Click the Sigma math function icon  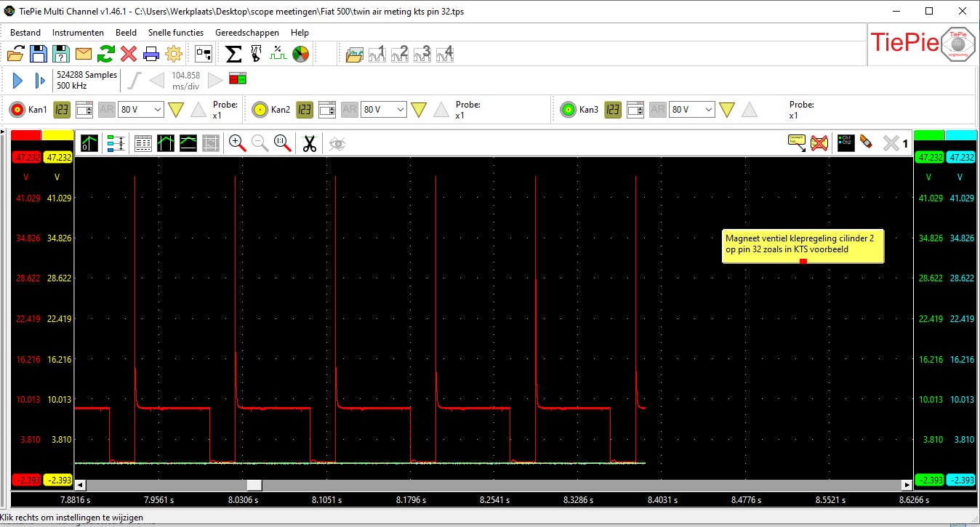[233, 54]
